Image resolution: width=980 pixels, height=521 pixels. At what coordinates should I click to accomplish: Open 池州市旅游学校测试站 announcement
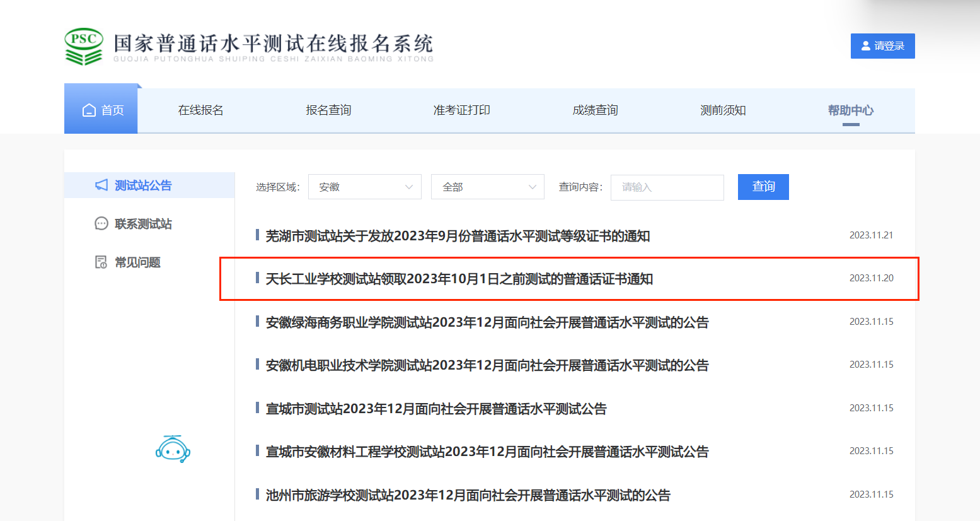468,495
